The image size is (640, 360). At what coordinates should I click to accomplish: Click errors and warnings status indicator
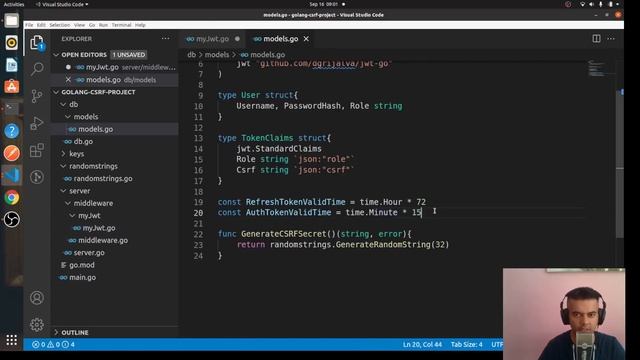[53, 344]
